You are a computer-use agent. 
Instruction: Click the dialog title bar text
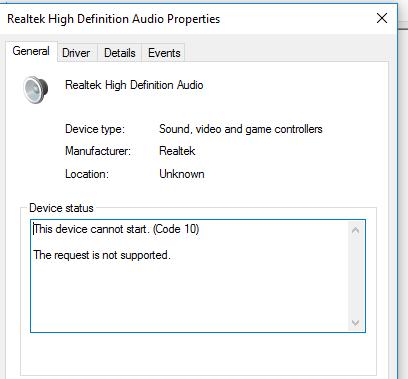click(114, 19)
